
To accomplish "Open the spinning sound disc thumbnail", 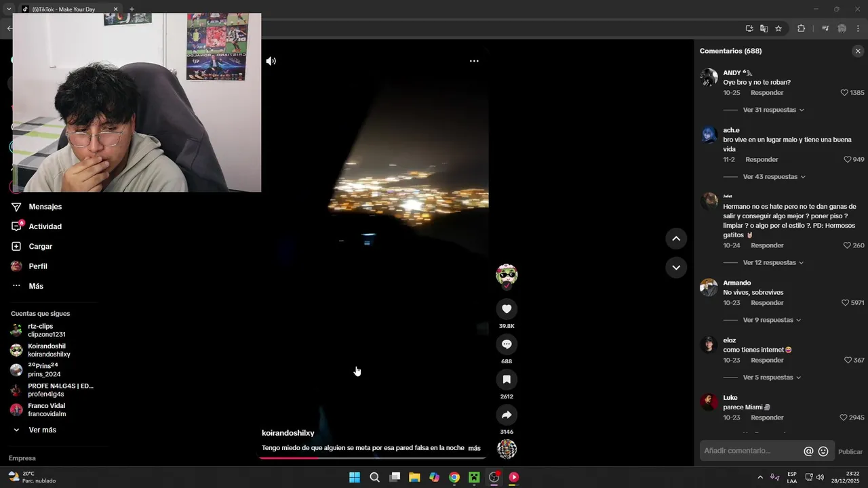I will point(507,449).
